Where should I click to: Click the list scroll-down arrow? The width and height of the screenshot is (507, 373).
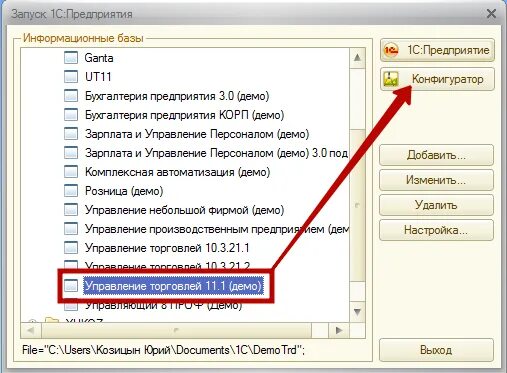tap(357, 312)
